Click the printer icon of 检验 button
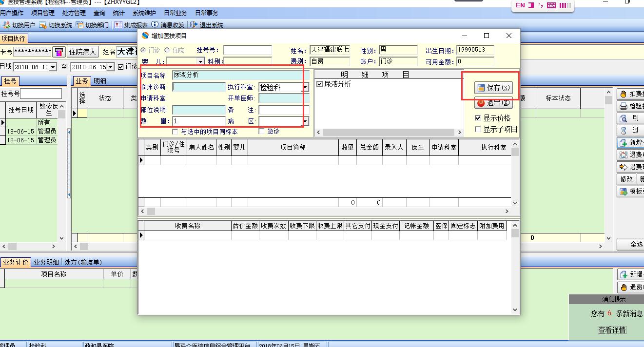 pos(623,106)
